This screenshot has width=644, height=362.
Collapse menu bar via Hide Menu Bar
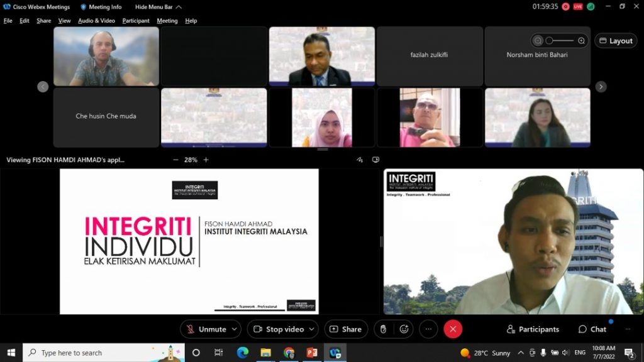158,7
